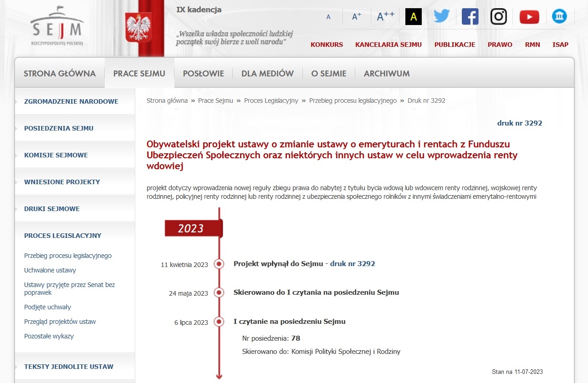Viewport: 588px width, 383px height.
Task: Open the Sejm YouTube channel icon
Action: [529, 17]
